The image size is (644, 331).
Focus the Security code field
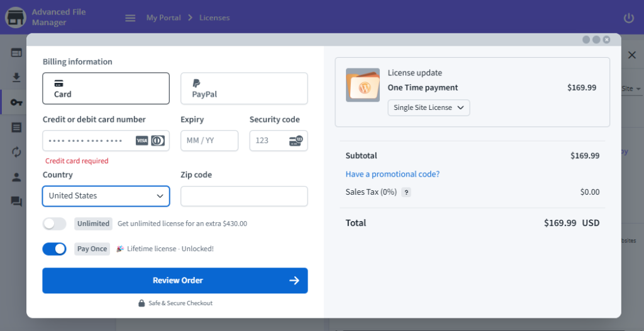(279, 141)
